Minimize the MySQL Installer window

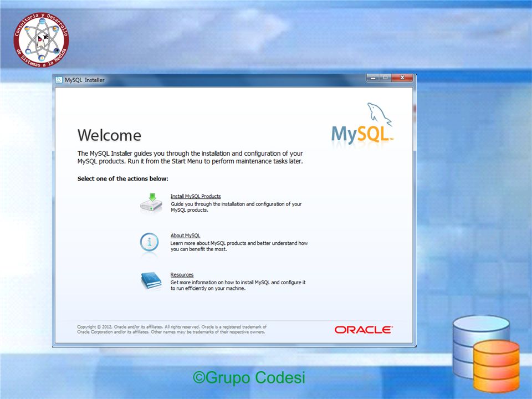[372, 78]
